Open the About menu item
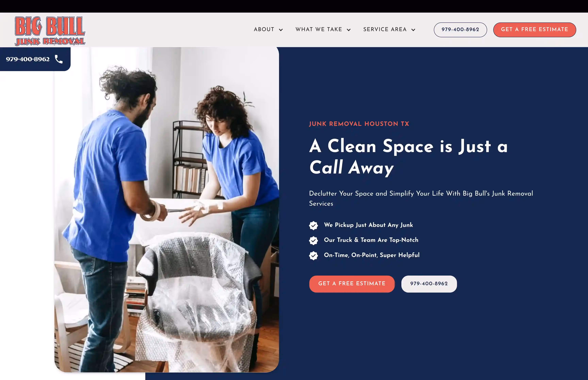 click(264, 29)
